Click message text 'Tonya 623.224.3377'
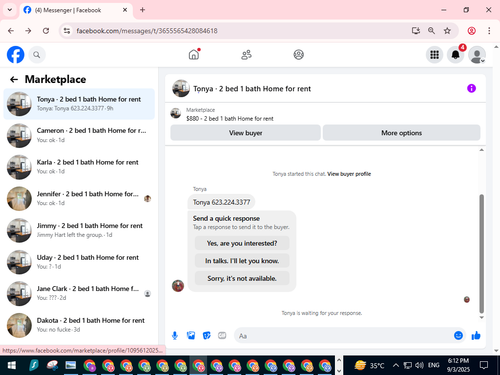Image resolution: width=500 pixels, height=375 pixels. [x=221, y=202]
